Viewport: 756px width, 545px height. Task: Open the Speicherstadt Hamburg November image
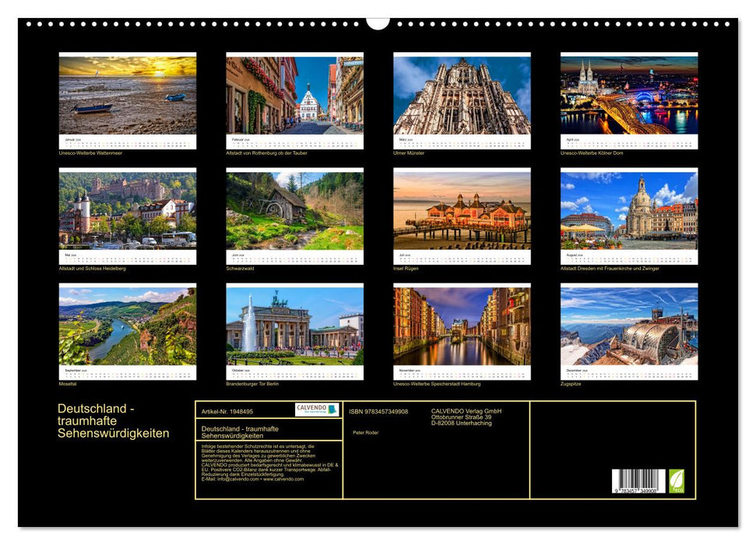pyautogui.click(x=462, y=325)
